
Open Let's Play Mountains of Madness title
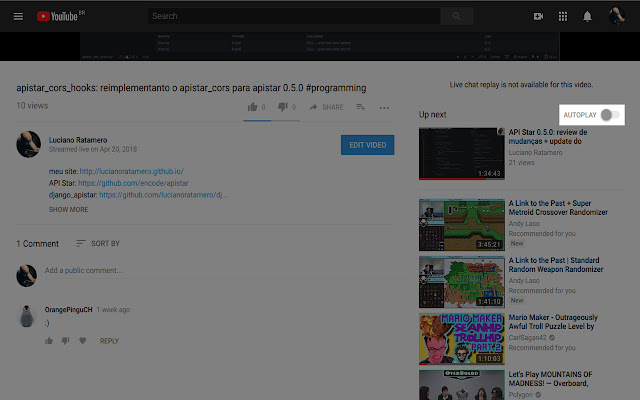tap(550, 379)
